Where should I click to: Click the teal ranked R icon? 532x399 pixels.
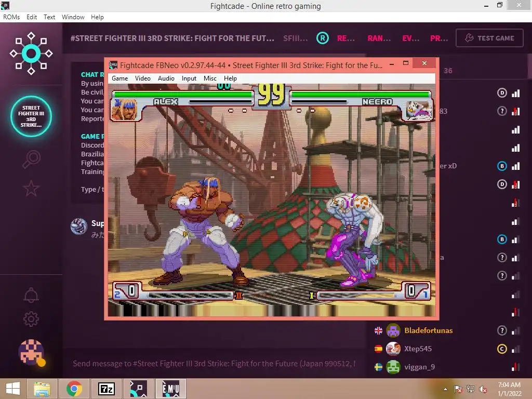tap(322, 38)
